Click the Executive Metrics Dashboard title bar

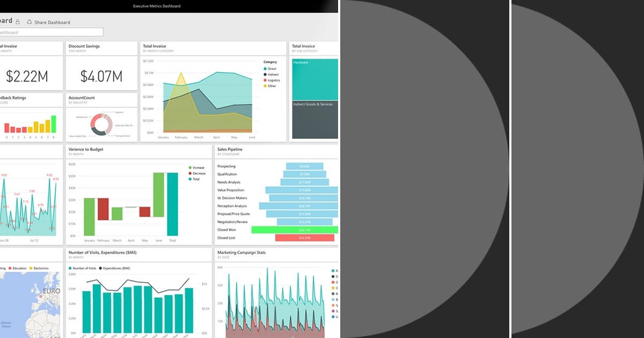click(x=157, y=6)
